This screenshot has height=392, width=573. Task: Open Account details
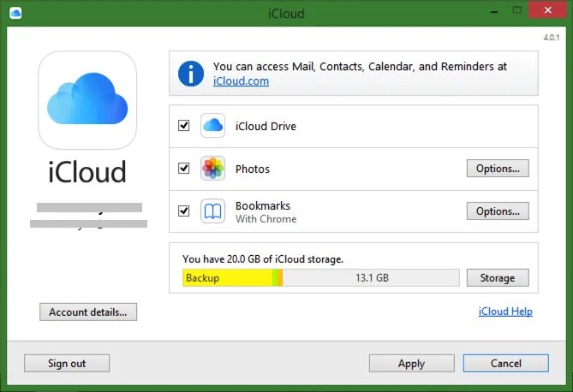[88, 312]
